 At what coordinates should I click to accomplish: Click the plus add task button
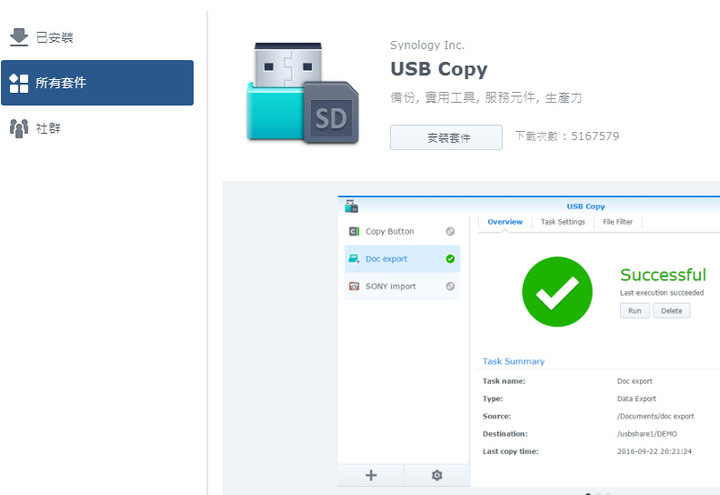coord(371,475)
